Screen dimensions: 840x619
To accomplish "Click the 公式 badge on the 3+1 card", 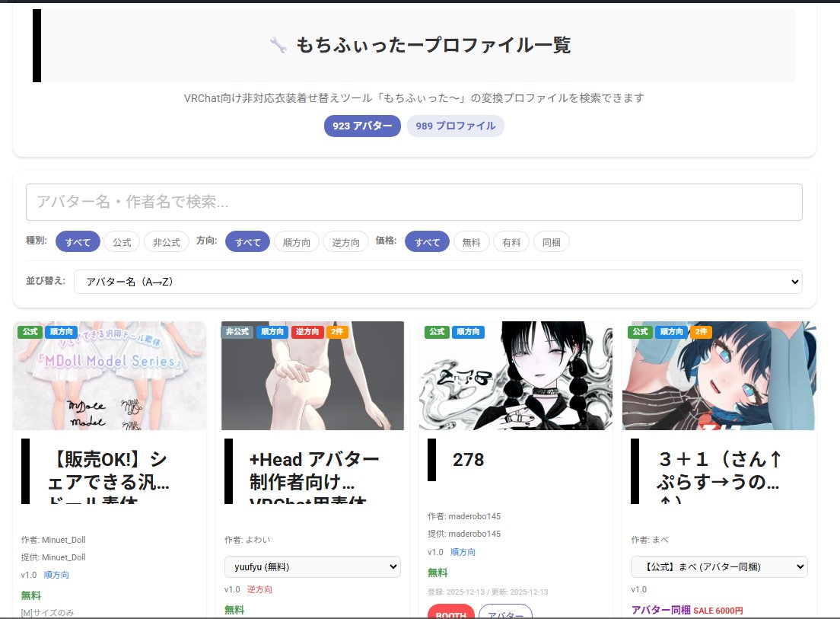I will 640,332.
